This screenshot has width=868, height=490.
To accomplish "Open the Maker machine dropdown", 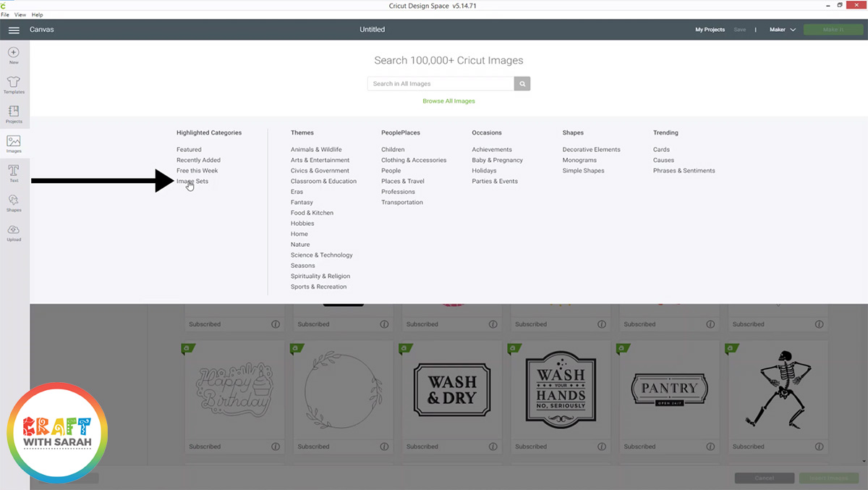I will point(781,30).
